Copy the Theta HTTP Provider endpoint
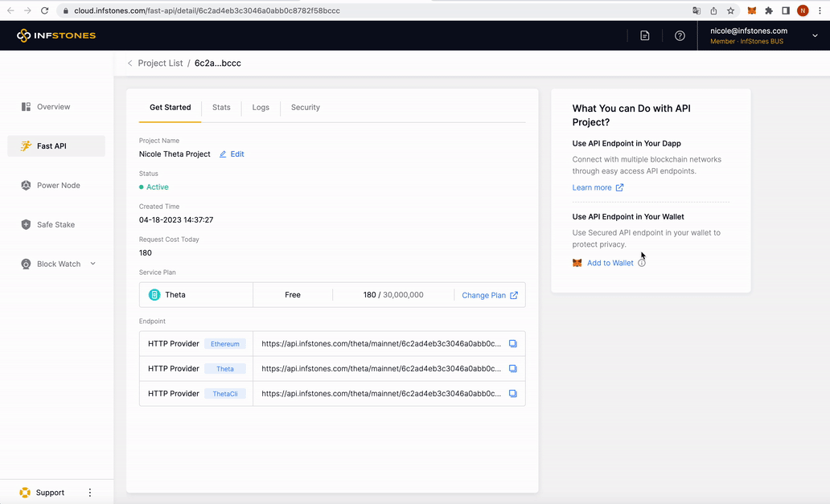830x504 pixels. (x=513, y=369)
